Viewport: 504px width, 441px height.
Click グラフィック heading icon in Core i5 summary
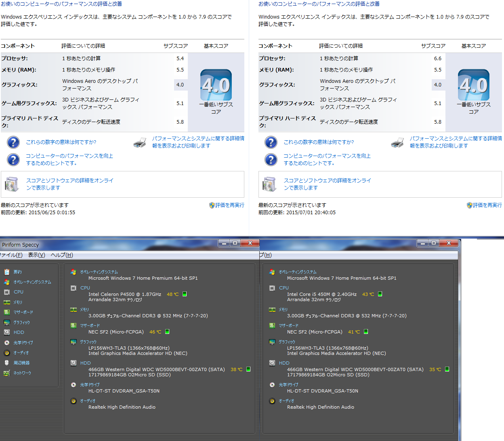point(272,342)
